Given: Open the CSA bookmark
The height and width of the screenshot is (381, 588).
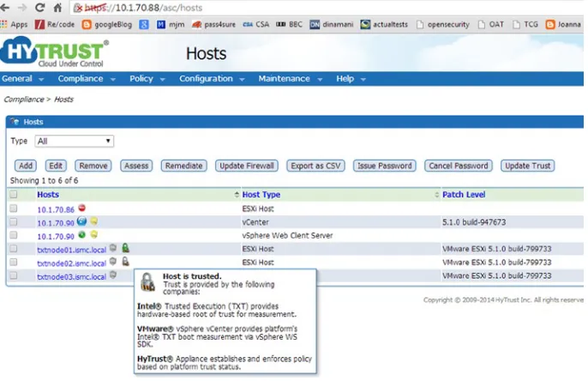Looking at the screenshot, I should pyautogui.click(x=256, y=25).
